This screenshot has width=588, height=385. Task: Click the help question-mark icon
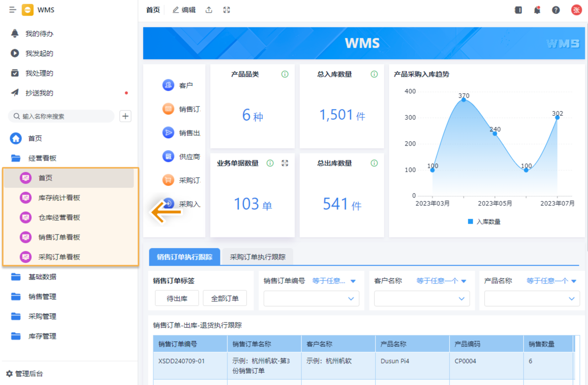coord(555,9)
